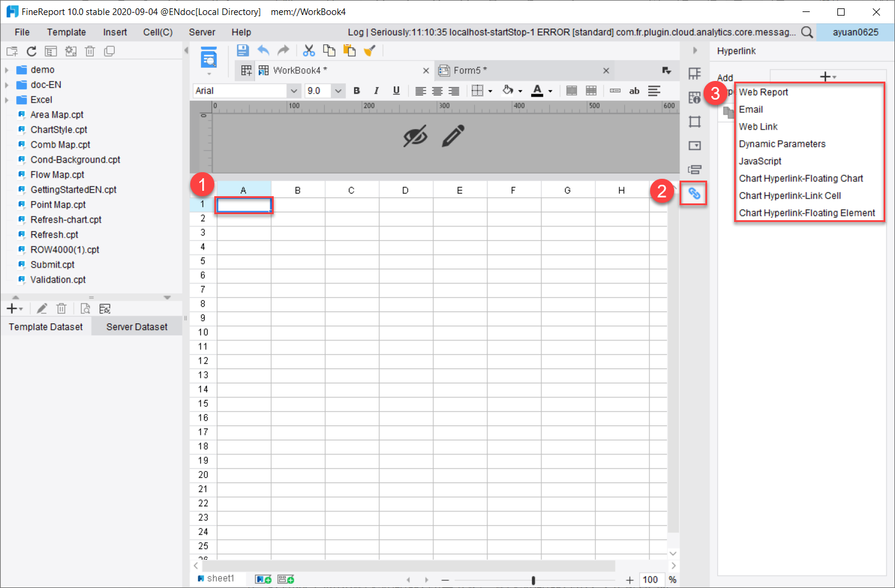This screenshot has width=895, height=588.
Task: Toggle Underline formatting
Action: click(x=396, y=91)
